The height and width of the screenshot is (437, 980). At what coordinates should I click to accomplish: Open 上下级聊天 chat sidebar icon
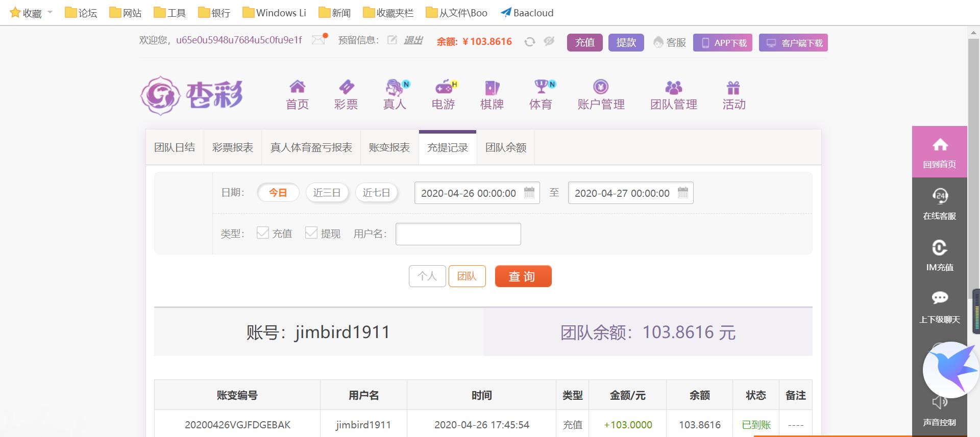(x=940, y=306)
